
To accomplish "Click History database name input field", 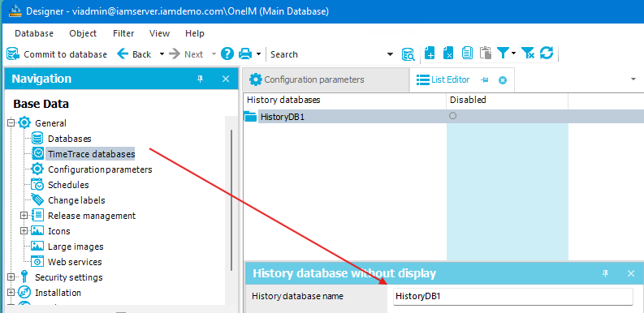I will [512, 297].
